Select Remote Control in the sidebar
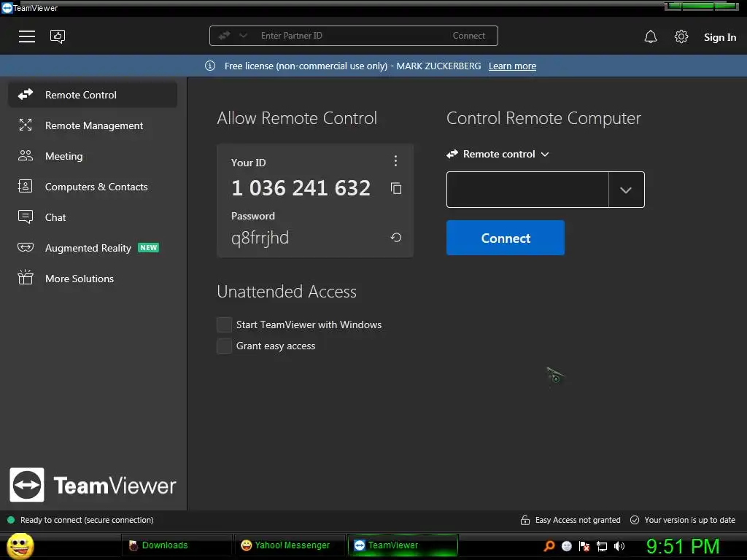This screenshot has width=747, height=560. 93,95
